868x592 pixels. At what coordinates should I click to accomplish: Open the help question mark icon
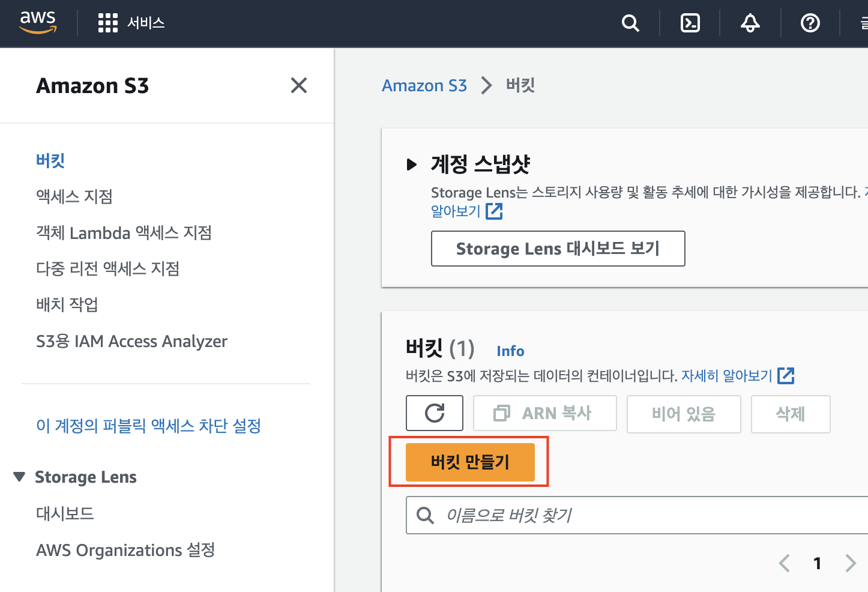pyautogui.click(x=810, y=23)
